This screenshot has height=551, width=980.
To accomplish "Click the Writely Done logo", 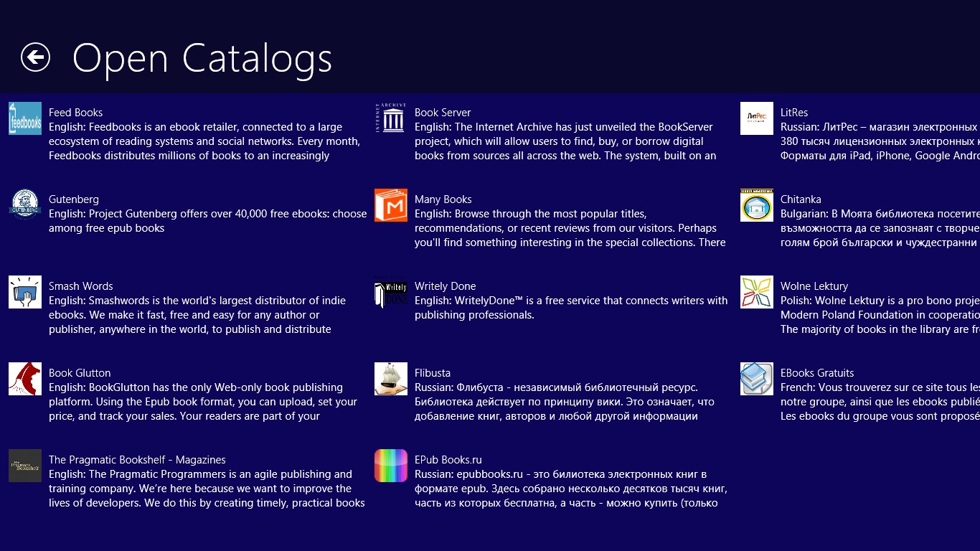I will click(x=391, y=291).
